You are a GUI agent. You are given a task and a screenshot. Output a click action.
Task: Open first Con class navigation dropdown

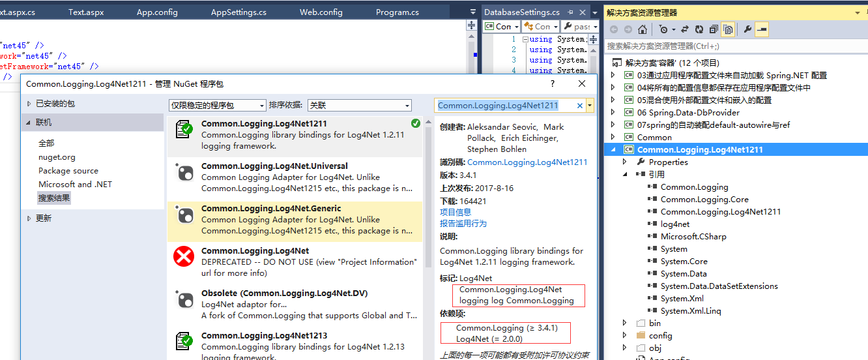click(501, 26)
